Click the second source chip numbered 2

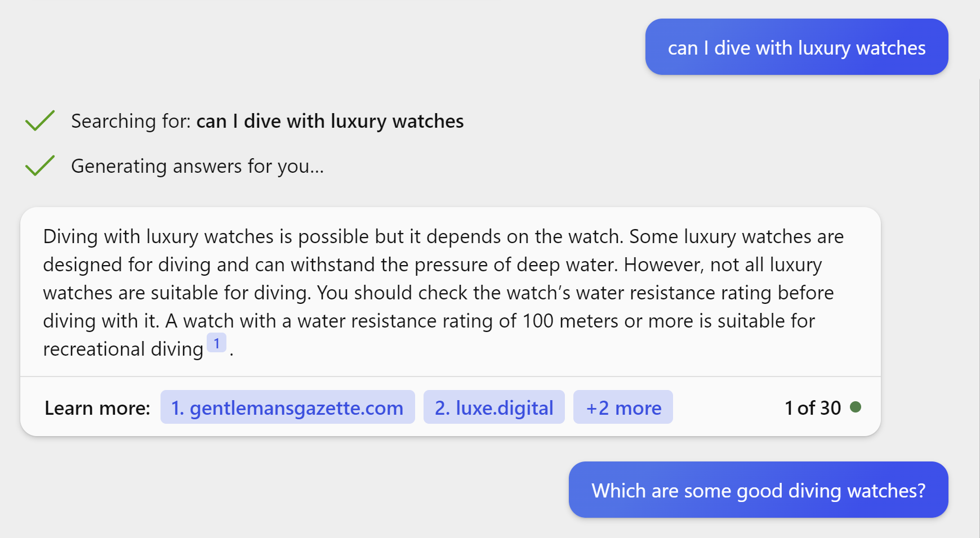494,407
